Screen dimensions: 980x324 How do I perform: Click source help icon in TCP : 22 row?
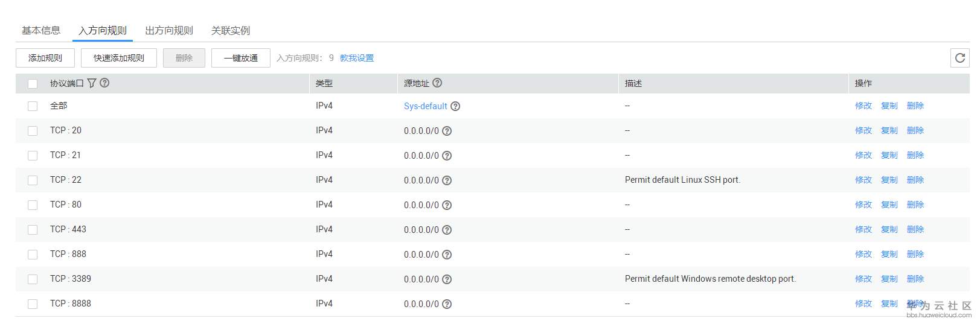pos(447,180)
